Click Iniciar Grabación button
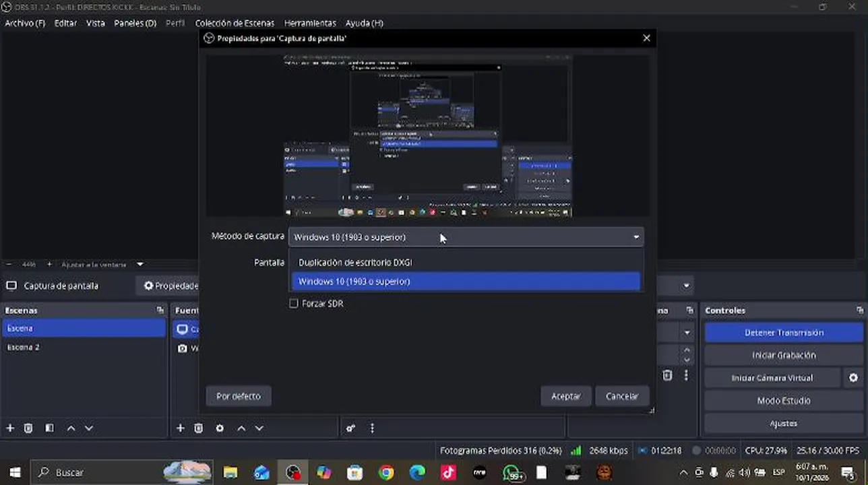The height and width of the screenshot is (485, 868). 784,355
